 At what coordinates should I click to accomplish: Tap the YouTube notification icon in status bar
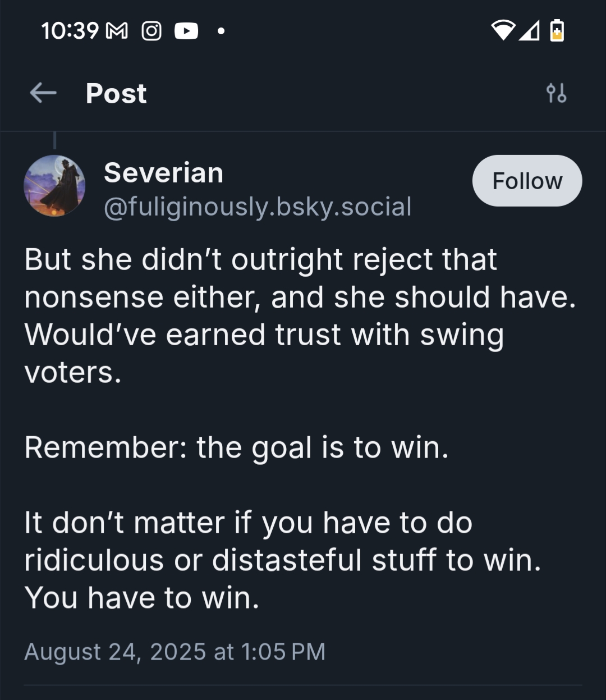(186, 31)
